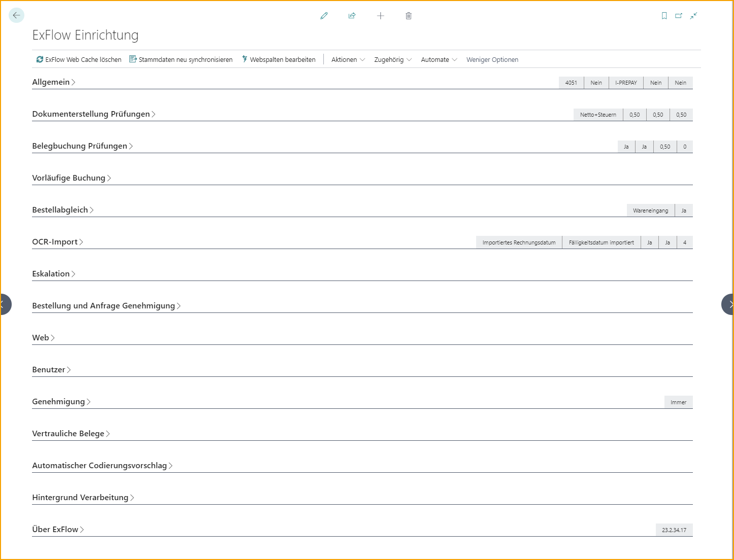Click Stammdaten neu synchronisieren

click(x=181, y=59)
